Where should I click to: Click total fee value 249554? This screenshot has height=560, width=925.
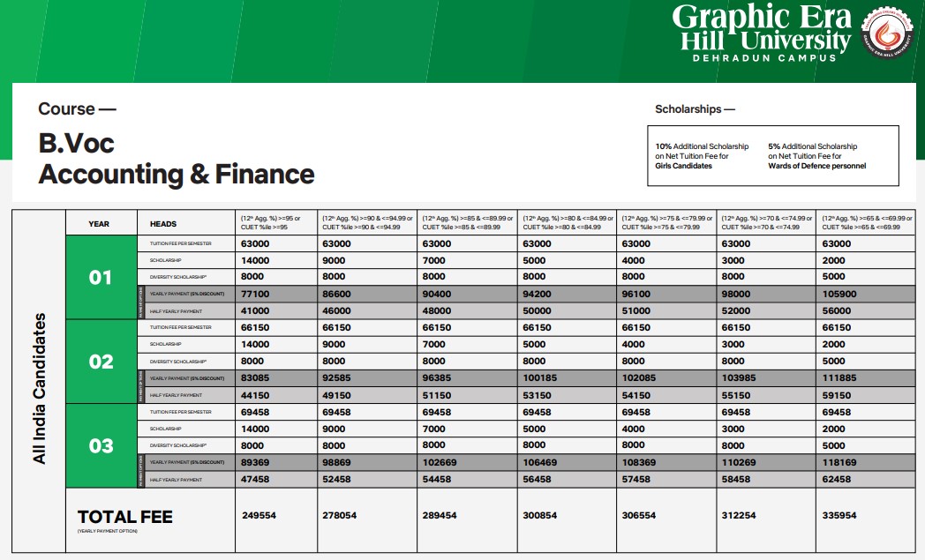[259, 515]
